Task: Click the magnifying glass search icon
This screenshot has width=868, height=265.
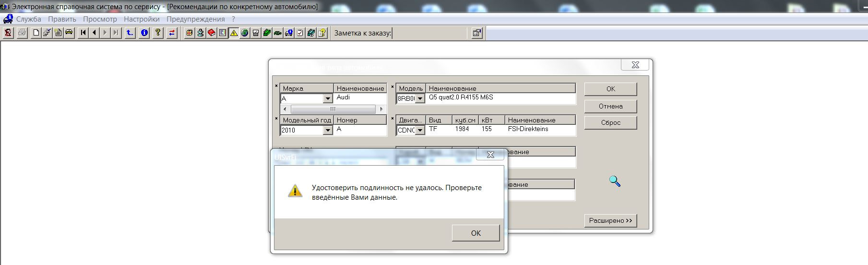Action: pos(615,181)
